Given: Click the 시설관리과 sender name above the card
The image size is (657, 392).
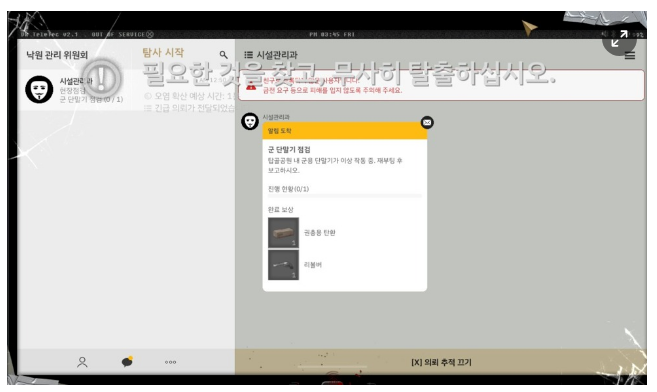Looking at the screenshot, I should coord(276,117).
